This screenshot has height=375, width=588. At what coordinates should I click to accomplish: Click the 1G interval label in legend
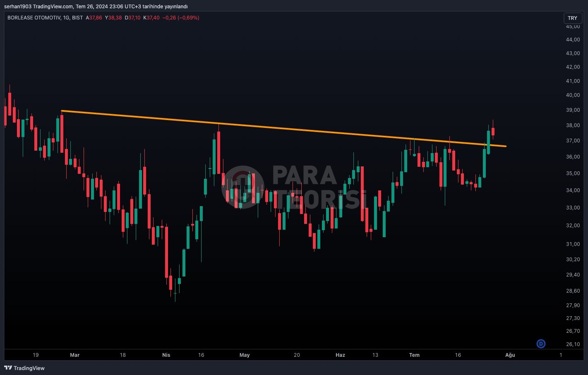(66, 18)
